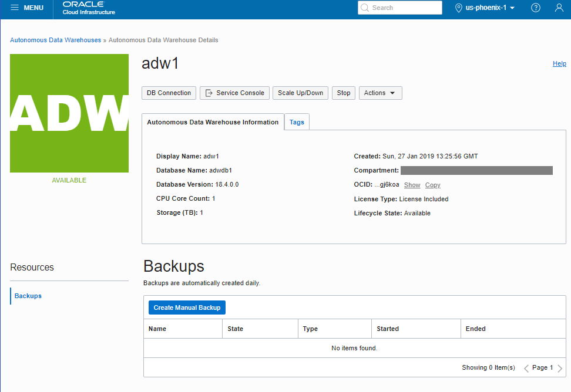Stop the adw1 database
The height and width of the screenshot is (392, 571).
(344, 93)
